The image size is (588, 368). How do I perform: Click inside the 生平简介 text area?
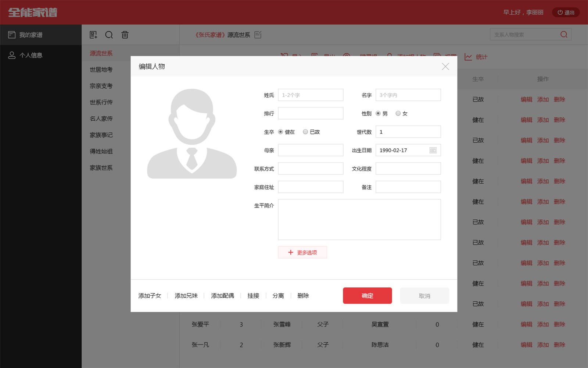(x=359, y=220)
